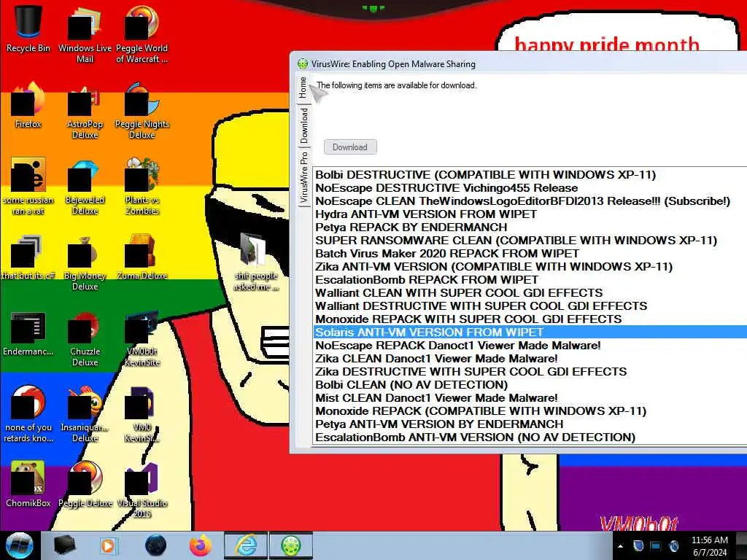Open the 'shit people asked me' folder
Viewport: 747px width, 560px height.
coord(256,262)
